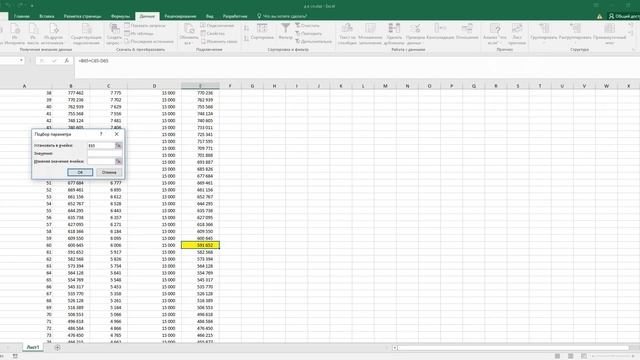The width and height of the screenshot is (640, 360).
Task: Open the Вставка ribbon tab
Action: coord(47,16)
